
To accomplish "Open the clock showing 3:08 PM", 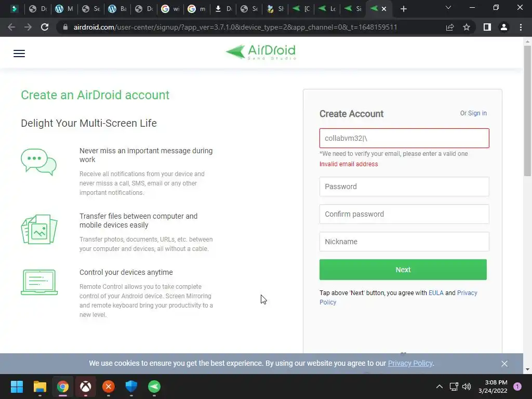I will tap(493, 387).
